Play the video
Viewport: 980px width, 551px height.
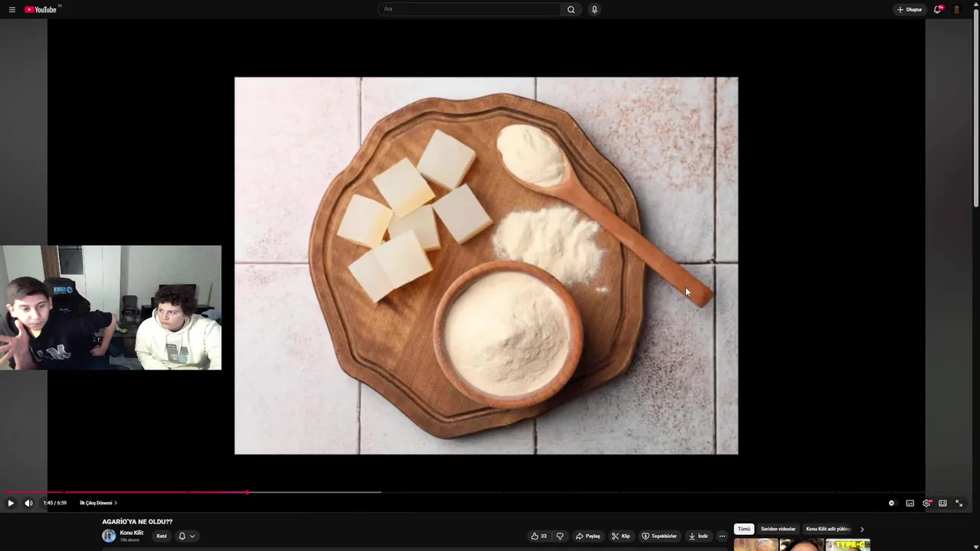click(x=11, y=503)
